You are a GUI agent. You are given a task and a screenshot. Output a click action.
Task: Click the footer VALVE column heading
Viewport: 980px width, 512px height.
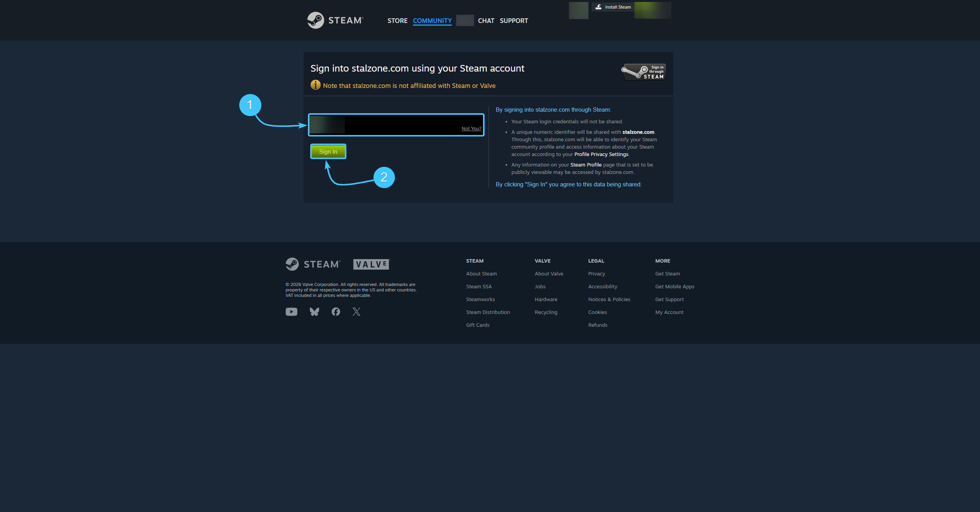[543, 261]
